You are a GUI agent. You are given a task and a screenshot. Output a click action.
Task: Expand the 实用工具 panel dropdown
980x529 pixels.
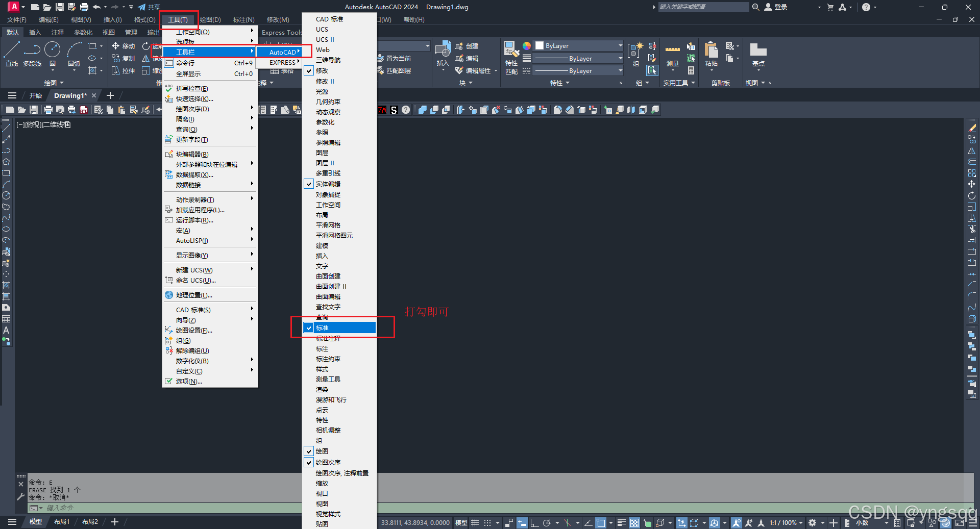tap(679, 83)
